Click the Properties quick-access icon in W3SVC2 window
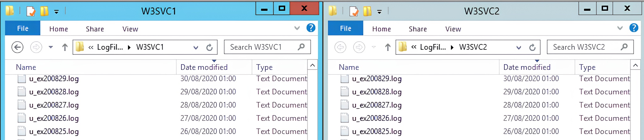 (354, 12)
